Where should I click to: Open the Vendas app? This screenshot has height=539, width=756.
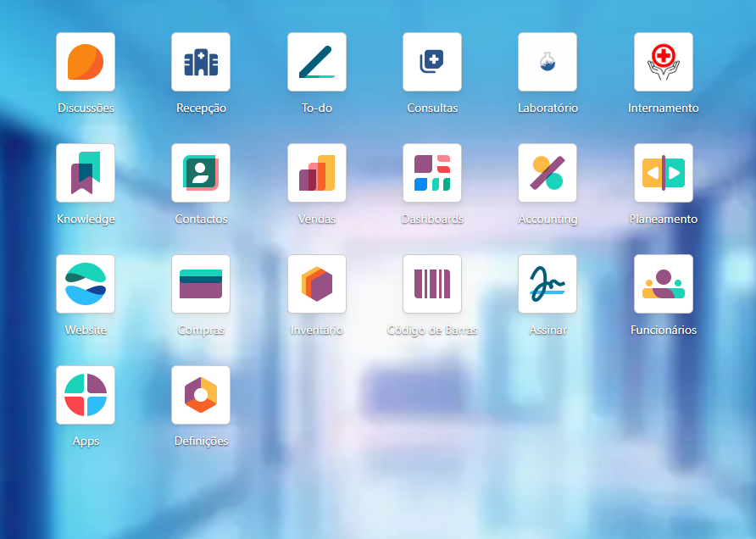tap(317, 173)
